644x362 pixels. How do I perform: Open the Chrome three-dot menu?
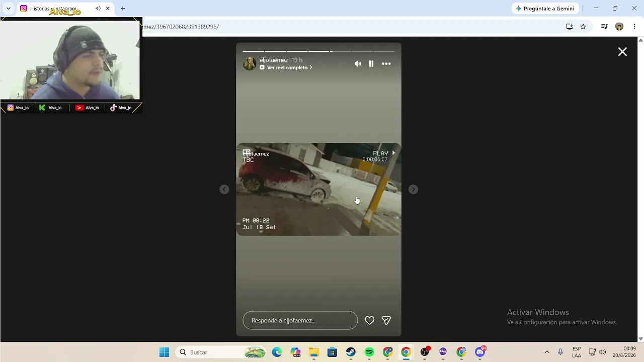tap(634, 27)
